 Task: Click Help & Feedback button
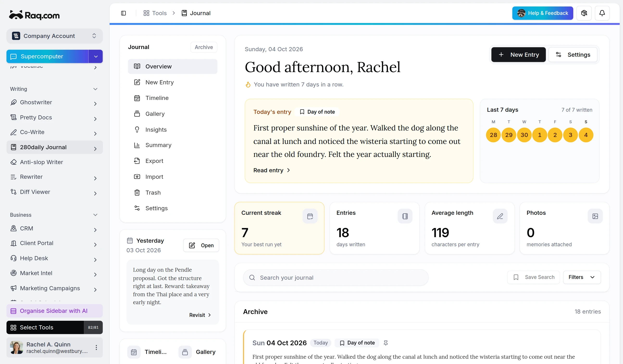(x=542, y=13)
